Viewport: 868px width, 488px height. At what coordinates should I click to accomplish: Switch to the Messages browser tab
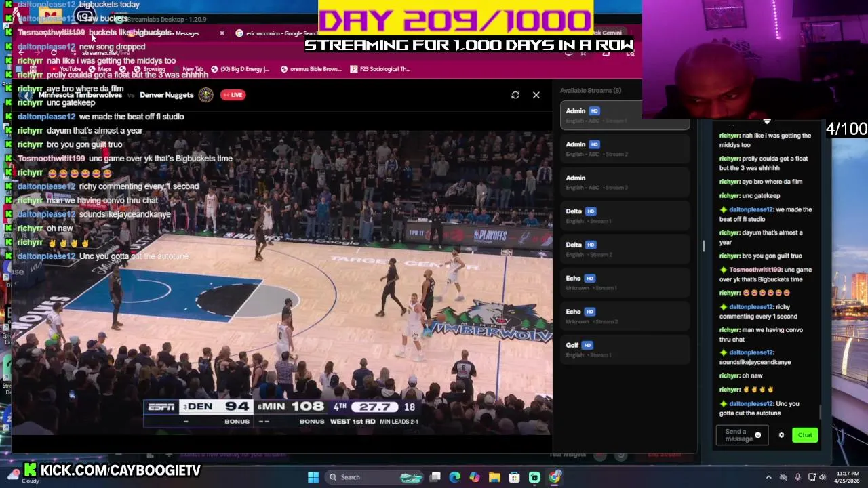[178, 33]
